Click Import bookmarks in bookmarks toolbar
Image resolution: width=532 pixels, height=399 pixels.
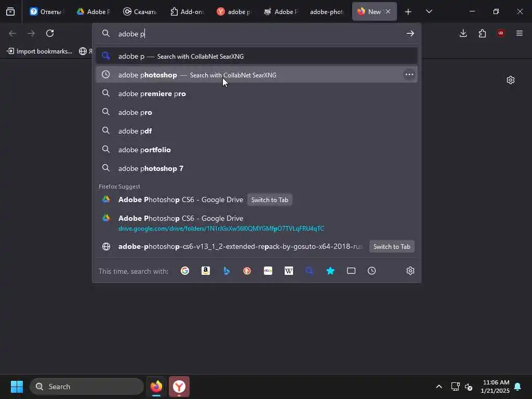click(39, 51)
